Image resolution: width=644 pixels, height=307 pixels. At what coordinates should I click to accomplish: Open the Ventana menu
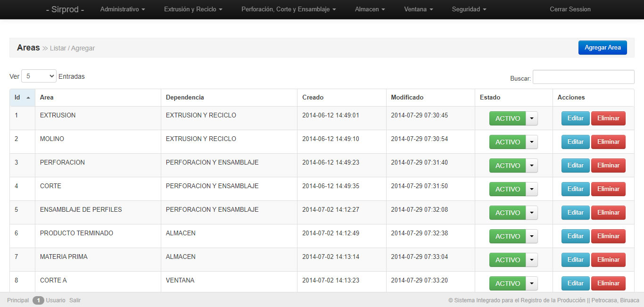coord(419,9)
